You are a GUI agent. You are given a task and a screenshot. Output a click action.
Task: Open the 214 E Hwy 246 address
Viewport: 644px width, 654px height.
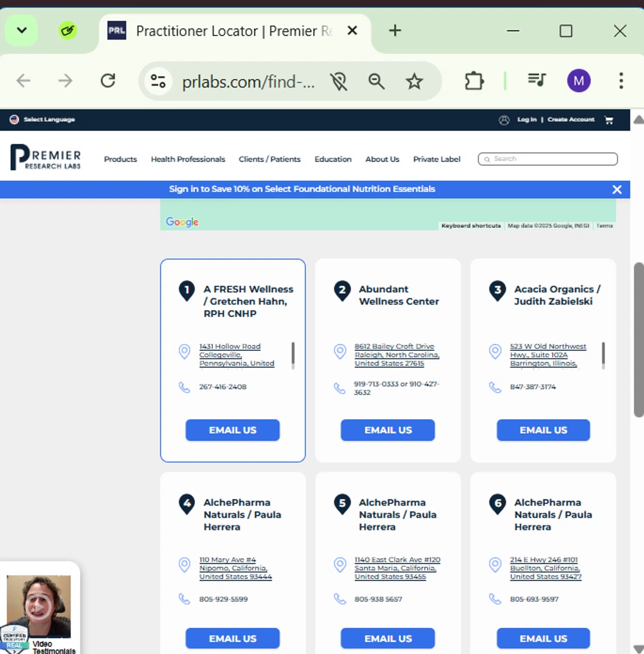pyautogui.click(x=546, y=568)
